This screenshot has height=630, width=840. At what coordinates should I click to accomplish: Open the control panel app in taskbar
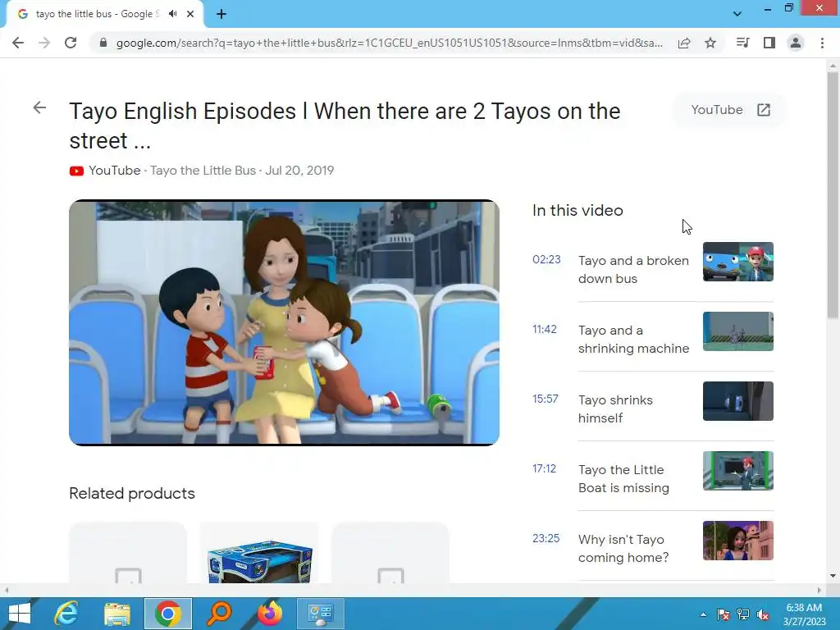click(321, 614)
